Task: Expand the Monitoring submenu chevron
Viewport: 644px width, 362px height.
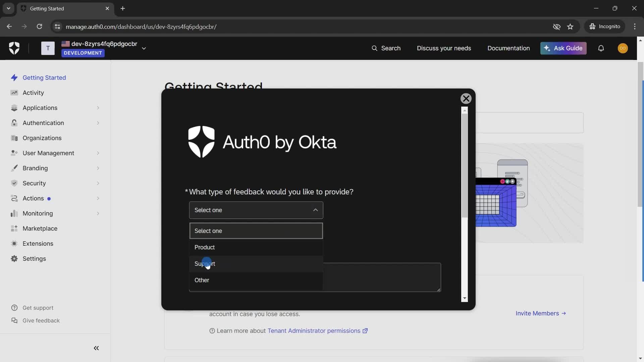Action: [98, 214]
